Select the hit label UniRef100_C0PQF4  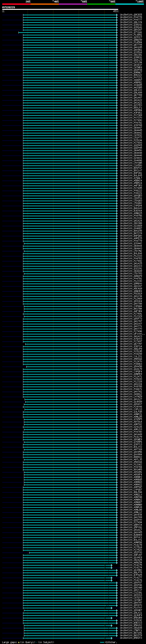[x=131, y=372]
